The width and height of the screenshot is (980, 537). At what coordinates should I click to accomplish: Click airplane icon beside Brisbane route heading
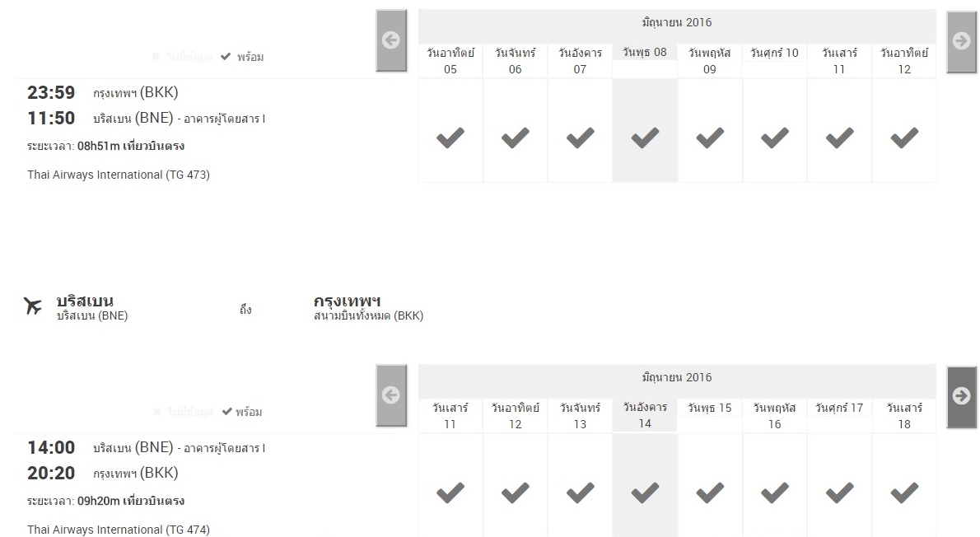coord(33,306)
